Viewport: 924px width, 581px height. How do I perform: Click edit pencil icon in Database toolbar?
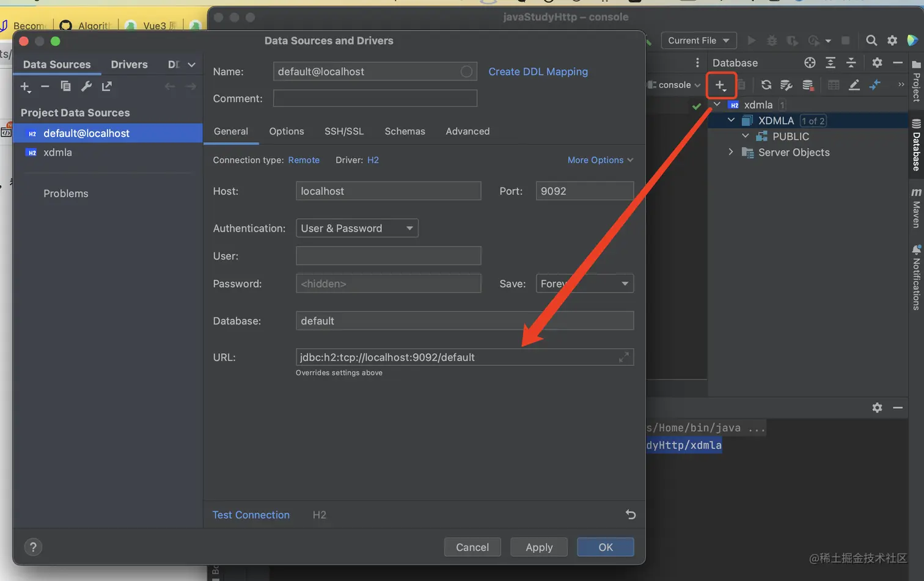854,85
